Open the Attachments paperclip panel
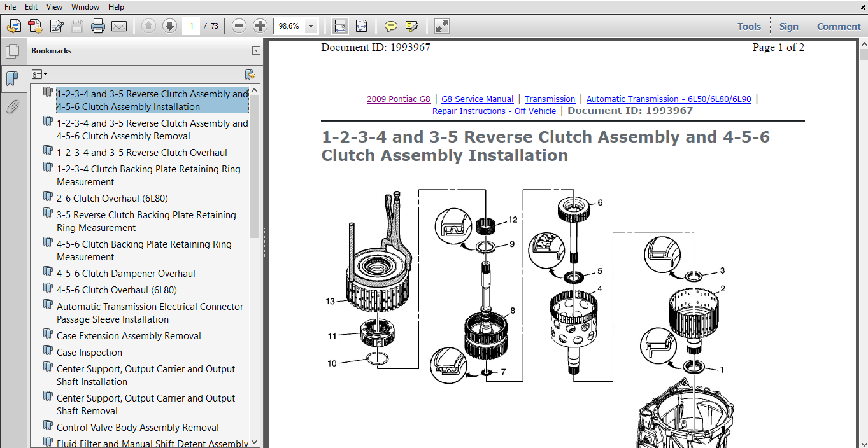 click(12, 106)
